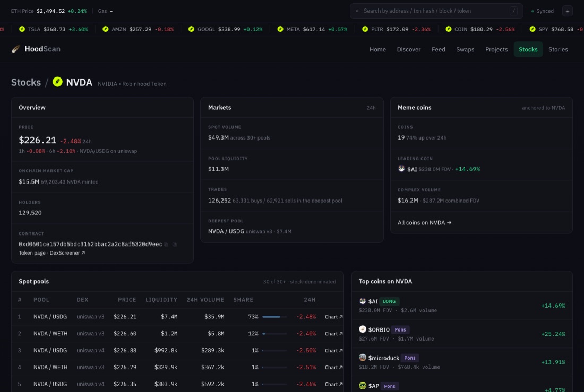Image resolution: width=584 pixels, height=392 pixels.
Task: Click the POOL column header
Action: 41,300
